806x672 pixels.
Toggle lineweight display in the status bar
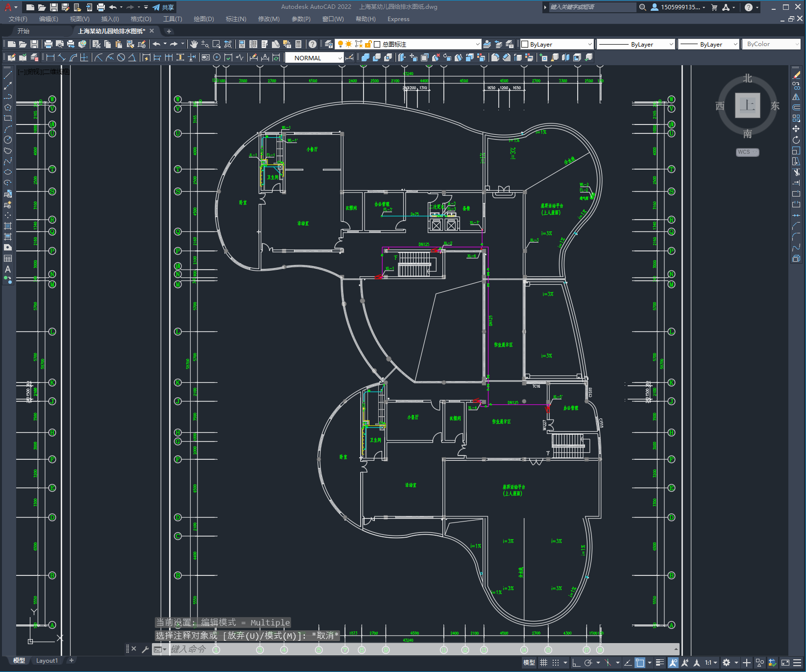[x=660, y=663]
